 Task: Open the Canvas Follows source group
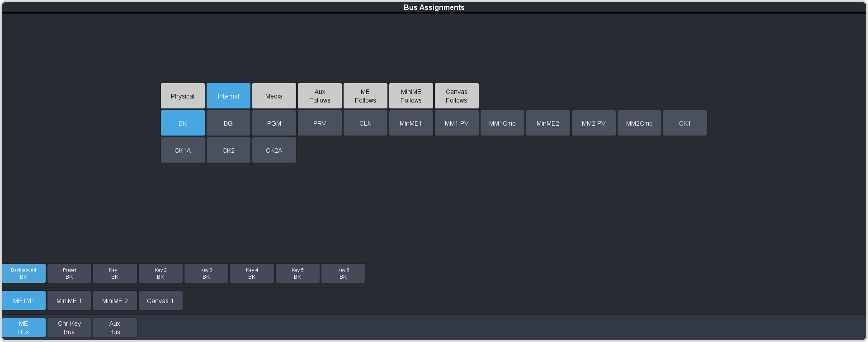[457, 96]
